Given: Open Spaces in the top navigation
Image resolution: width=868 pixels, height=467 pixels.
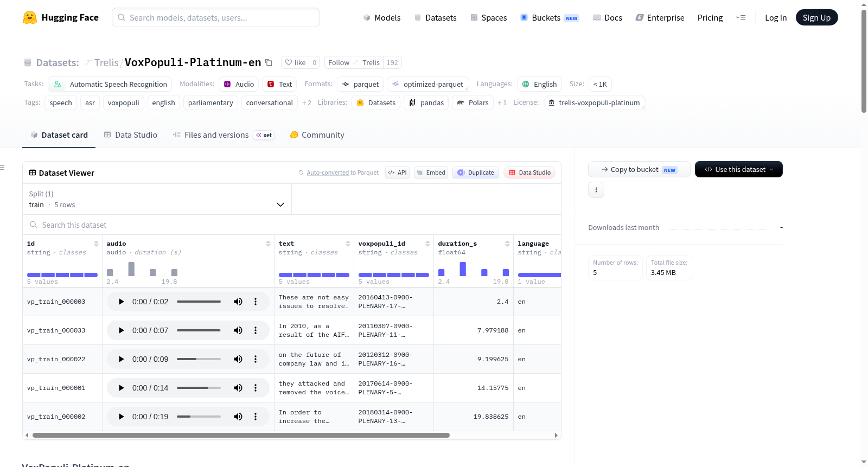Looking at the screenshot, I should tap(489, 18).
